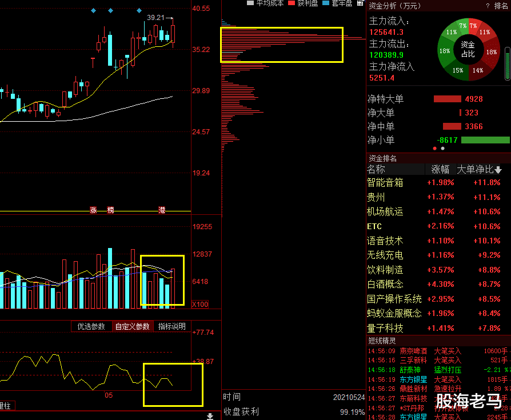Select the first red page indicator dot

point(435,148)
